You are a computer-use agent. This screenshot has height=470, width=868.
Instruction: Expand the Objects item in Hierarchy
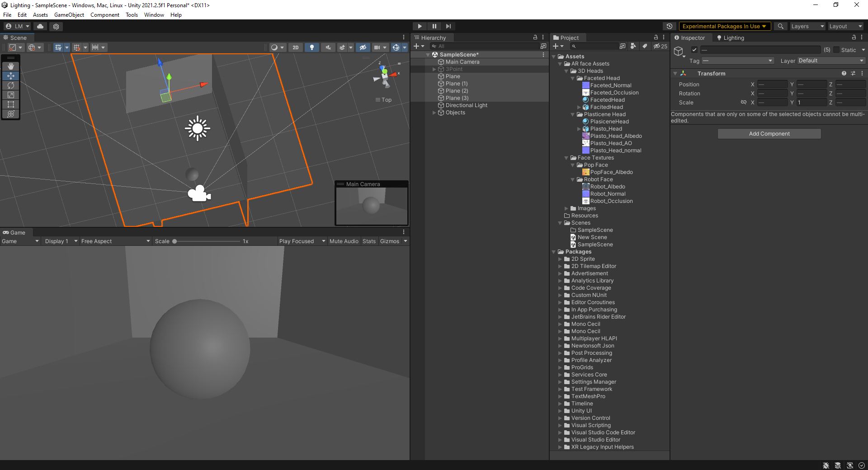point(434,113)
